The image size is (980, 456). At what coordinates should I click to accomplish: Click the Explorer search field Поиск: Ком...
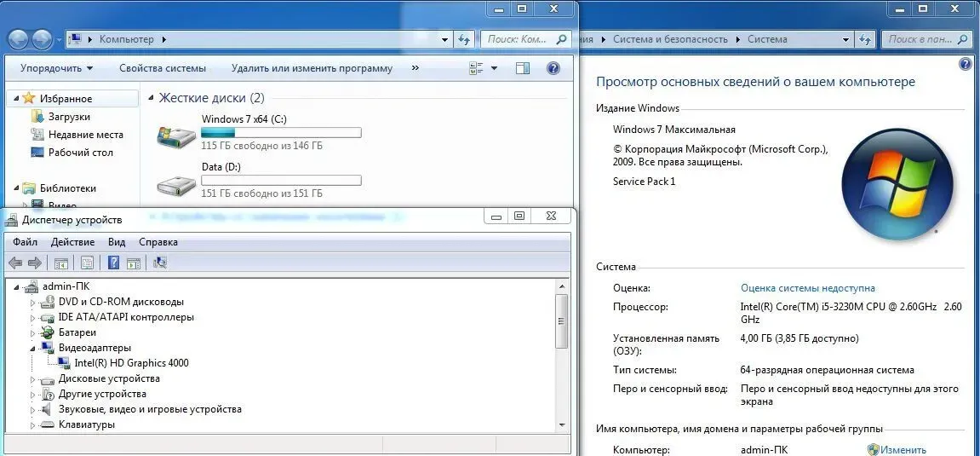[518, 39]
